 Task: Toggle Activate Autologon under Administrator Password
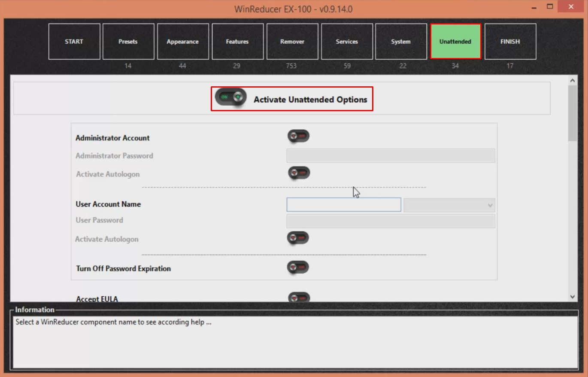[298, 173]
